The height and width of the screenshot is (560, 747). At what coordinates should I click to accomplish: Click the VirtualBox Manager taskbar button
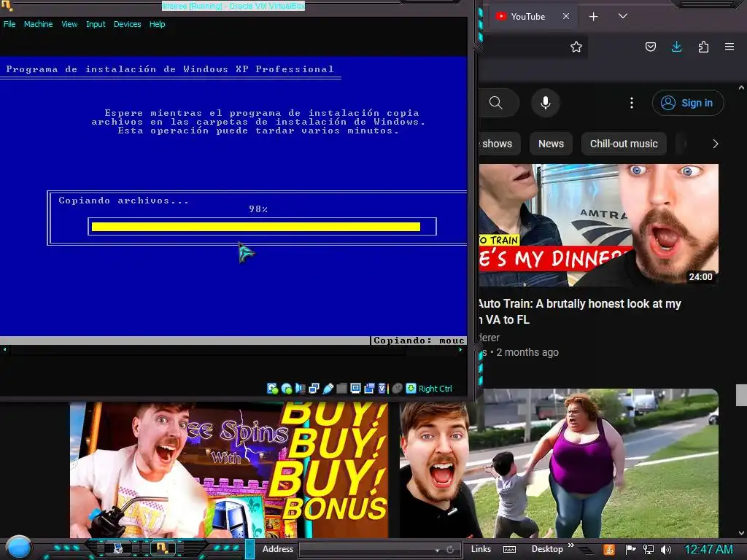(x=118, y=548)
